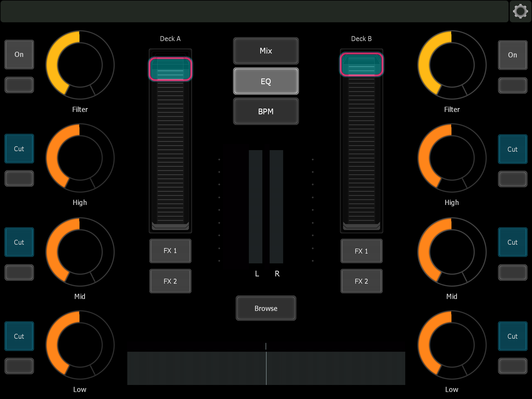Click blank button below Deck B Mid Cut
The height and width of the screenshot is (399, 532).
[513, 272]
